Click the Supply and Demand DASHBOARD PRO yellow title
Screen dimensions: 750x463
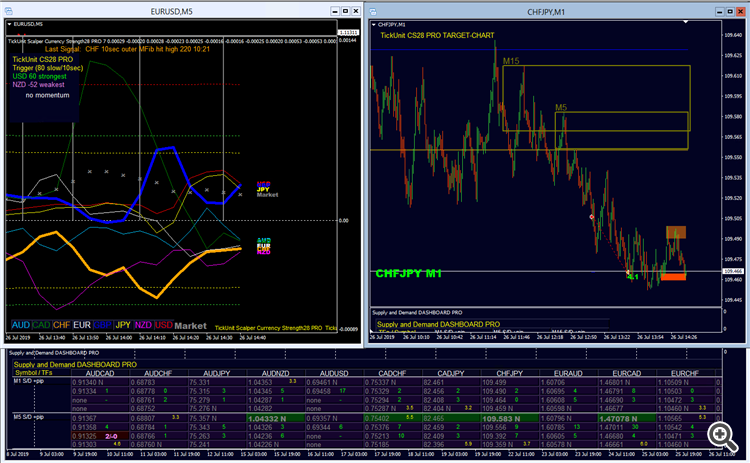pos(75,364)
